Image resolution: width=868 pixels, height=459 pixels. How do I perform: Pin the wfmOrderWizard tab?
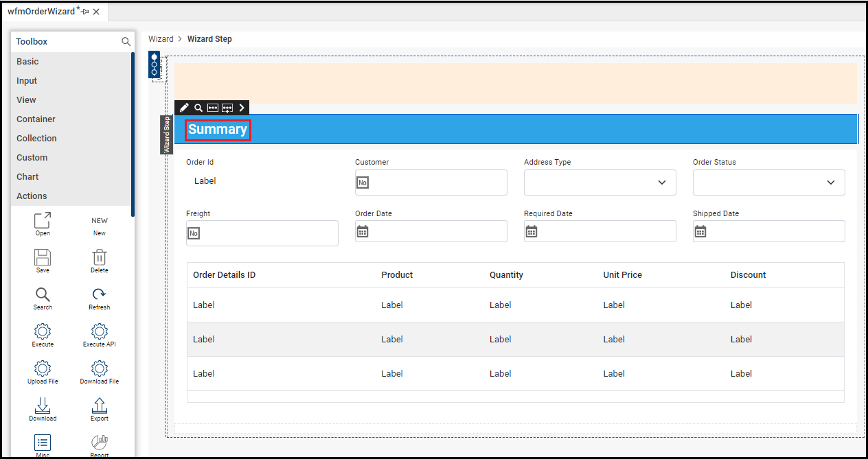click(85, 12)
